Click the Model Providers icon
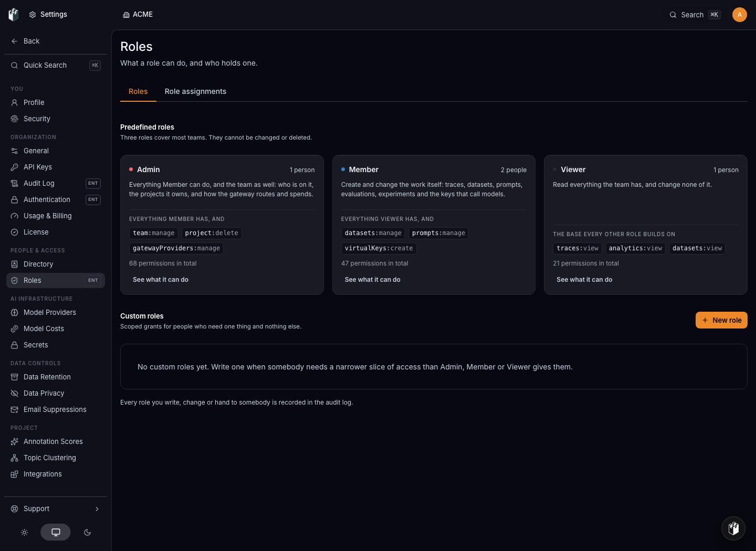756x551 pixels. (15, 312)
